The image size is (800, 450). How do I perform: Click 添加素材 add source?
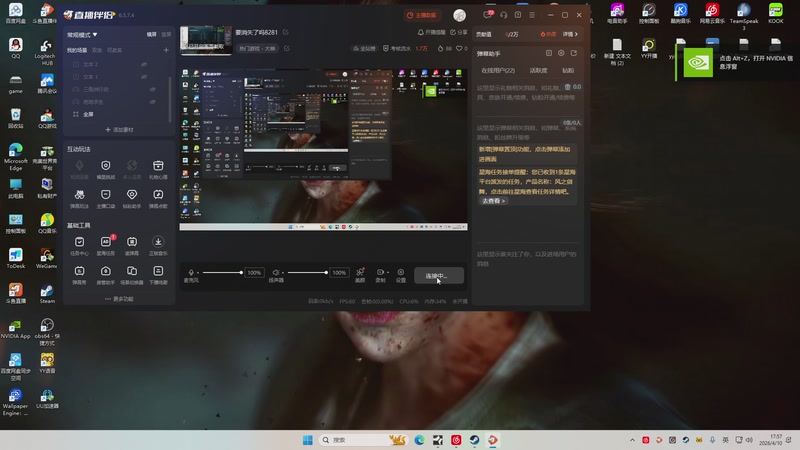click(x=119, y=130)
